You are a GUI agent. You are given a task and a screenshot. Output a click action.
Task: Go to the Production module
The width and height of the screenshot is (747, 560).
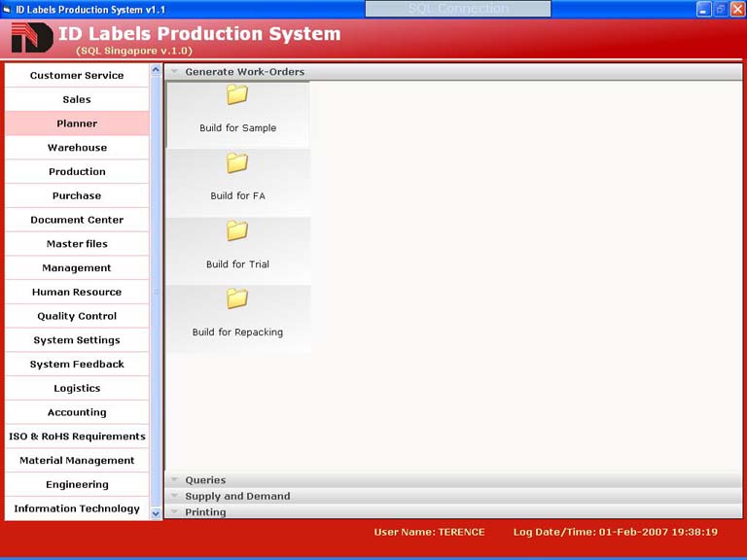click(77, 172)
